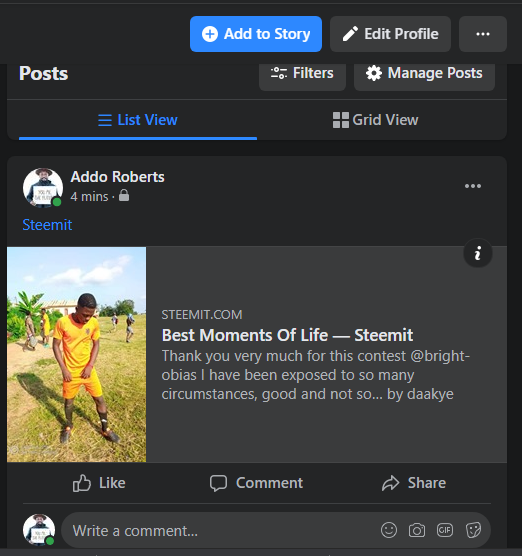Click the commenter avatar beside comment box

(39, 530)
